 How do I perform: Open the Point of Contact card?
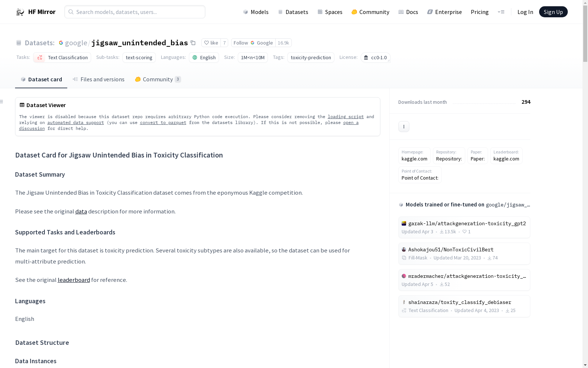point(420,175)
